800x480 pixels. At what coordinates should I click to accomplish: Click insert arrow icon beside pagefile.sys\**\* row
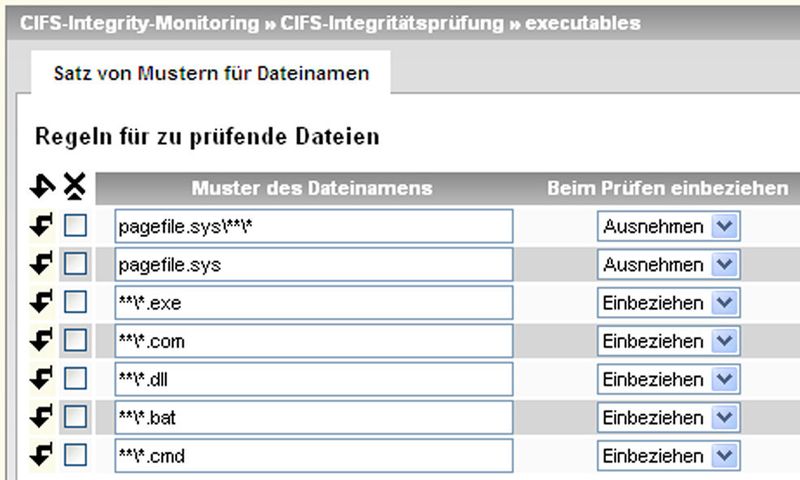point(41,225)
